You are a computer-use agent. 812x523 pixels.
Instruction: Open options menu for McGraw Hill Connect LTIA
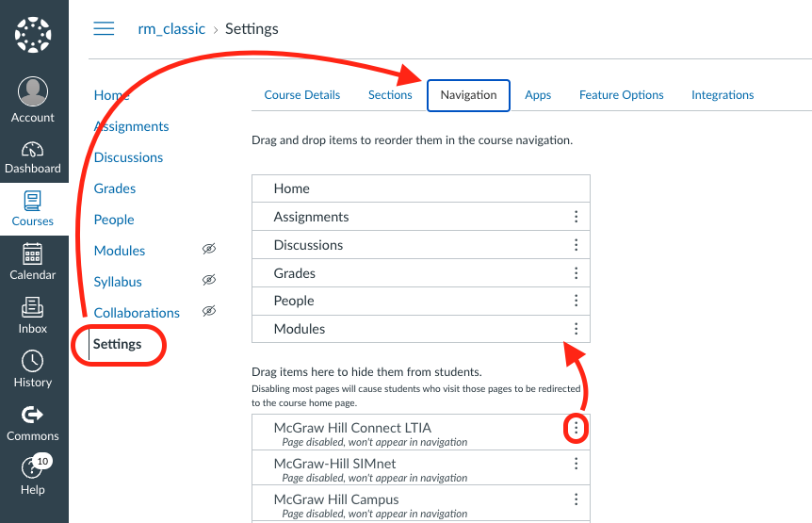576,430
